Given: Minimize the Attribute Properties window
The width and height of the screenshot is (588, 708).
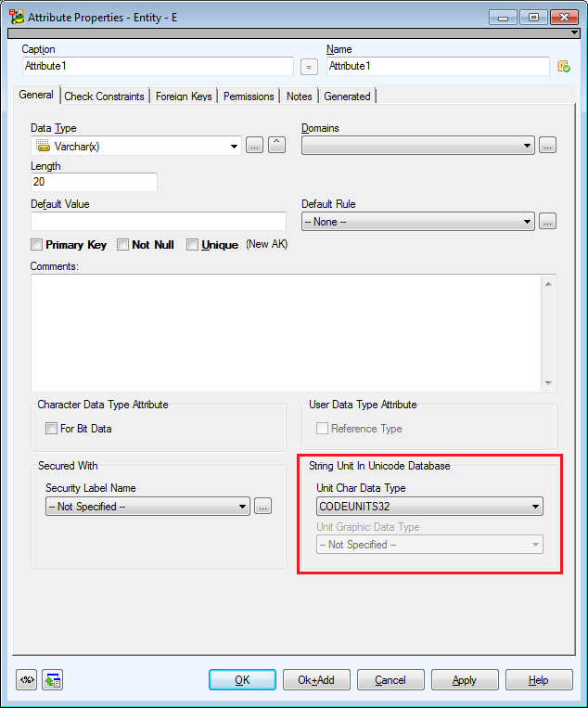Looking at the screenshot, I should 504,18.
